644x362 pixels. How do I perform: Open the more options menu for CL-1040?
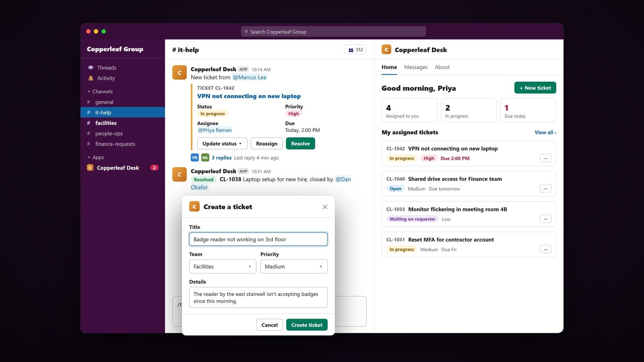(x=545, y=189)
